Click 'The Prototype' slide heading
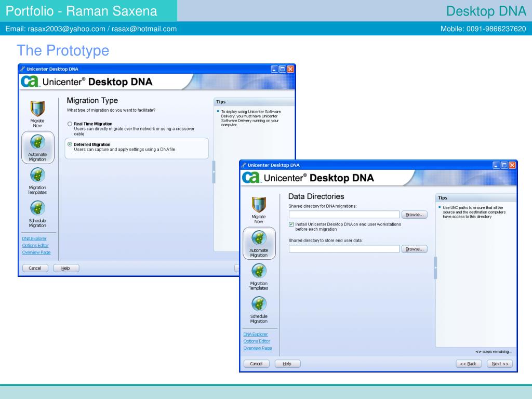The height and width of the screenshot is (399, 532). coord(63,50)
